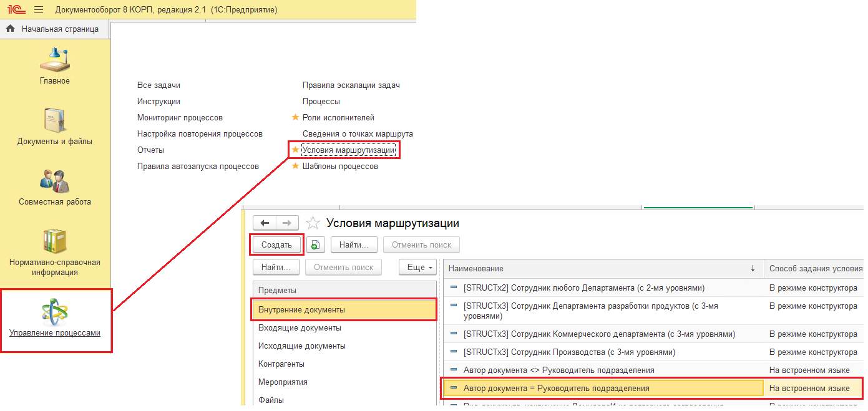Open the Главное section icon
Screen dimensions: 868x411
point(55,60)
